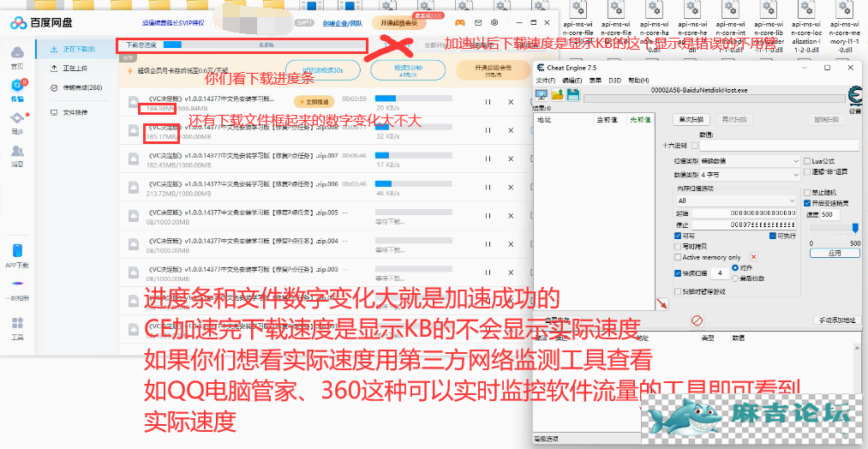Open Cheat Engine 帮助(H) menu
Viewport: 868px width, 449px height.
click(638, 81)
